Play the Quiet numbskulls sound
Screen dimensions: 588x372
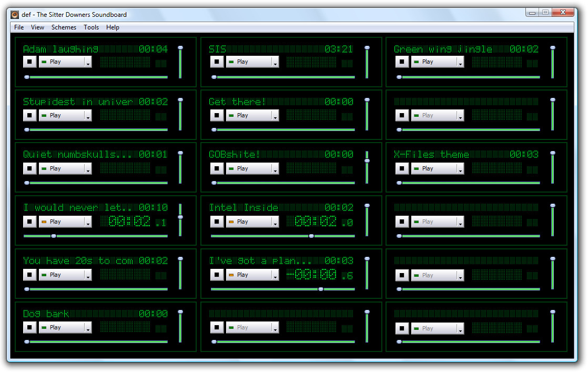pyautogui.click(x=62, y=168)
